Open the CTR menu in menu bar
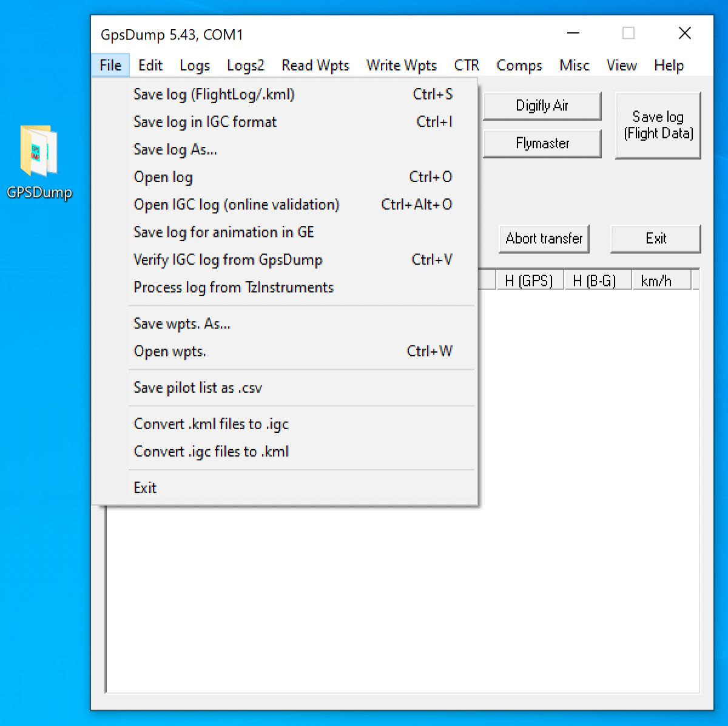Viewport: 728px width, 726px height. (x=466, y=66)
